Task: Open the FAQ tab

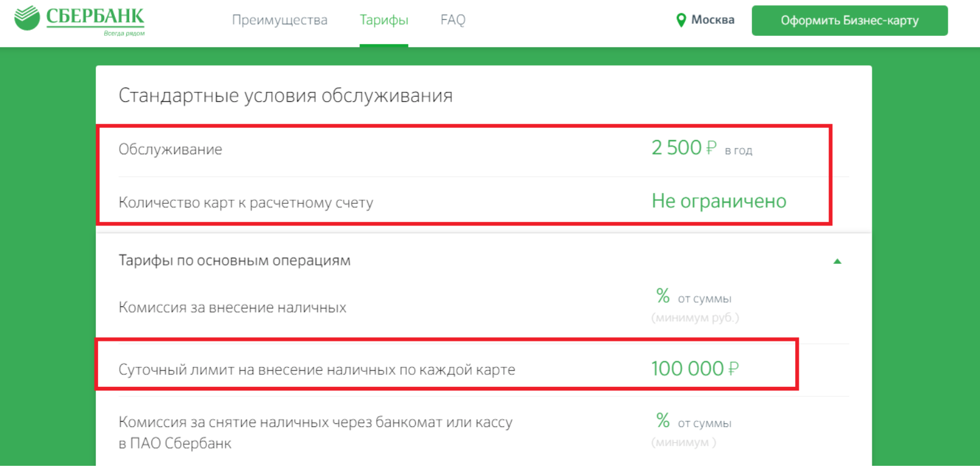Action: [452, 20]
